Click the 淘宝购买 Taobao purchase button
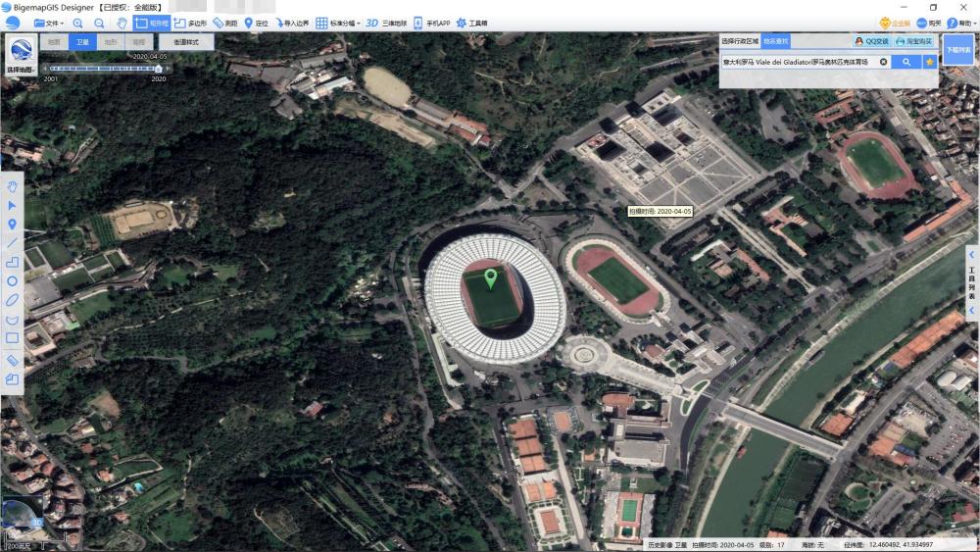 click(913, 41)
